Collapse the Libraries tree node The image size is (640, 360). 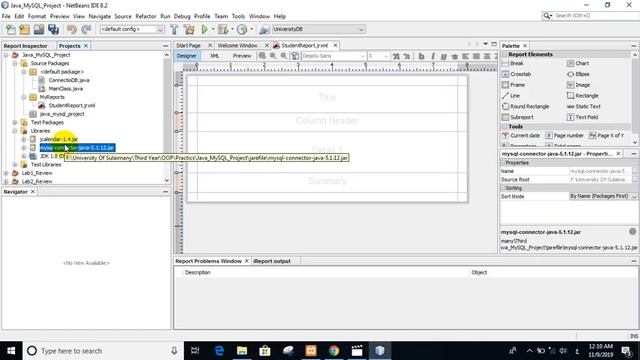click(15, 131)
